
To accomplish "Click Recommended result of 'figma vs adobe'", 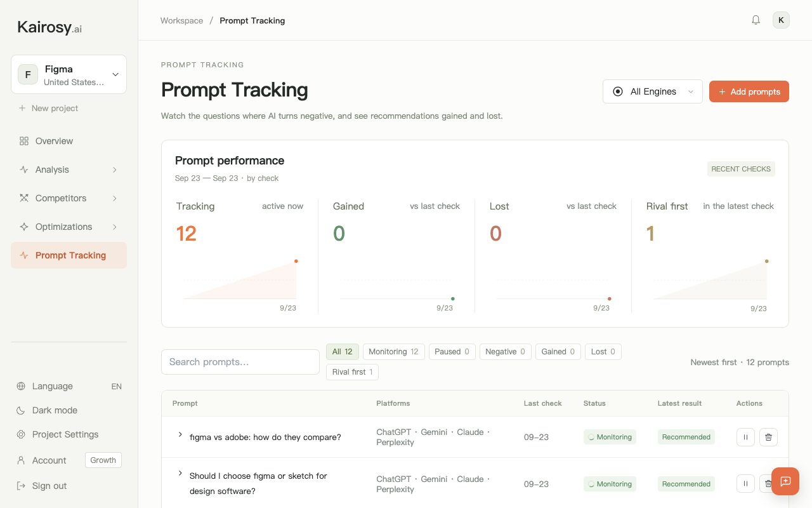I will tap(686, 437).
